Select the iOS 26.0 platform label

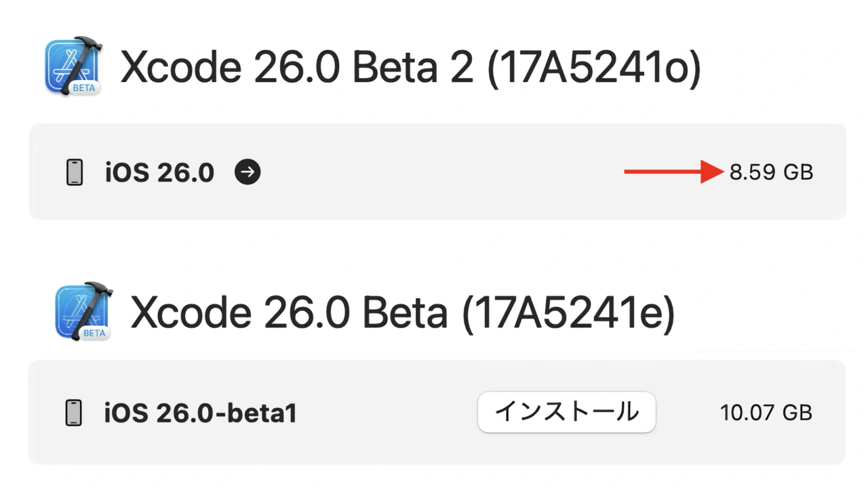[x=160, y=173]
